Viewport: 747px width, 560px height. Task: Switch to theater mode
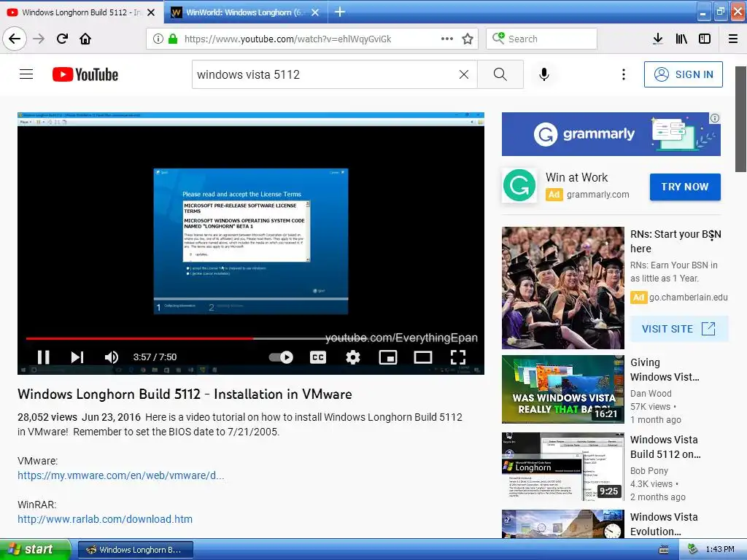(422, 357)
